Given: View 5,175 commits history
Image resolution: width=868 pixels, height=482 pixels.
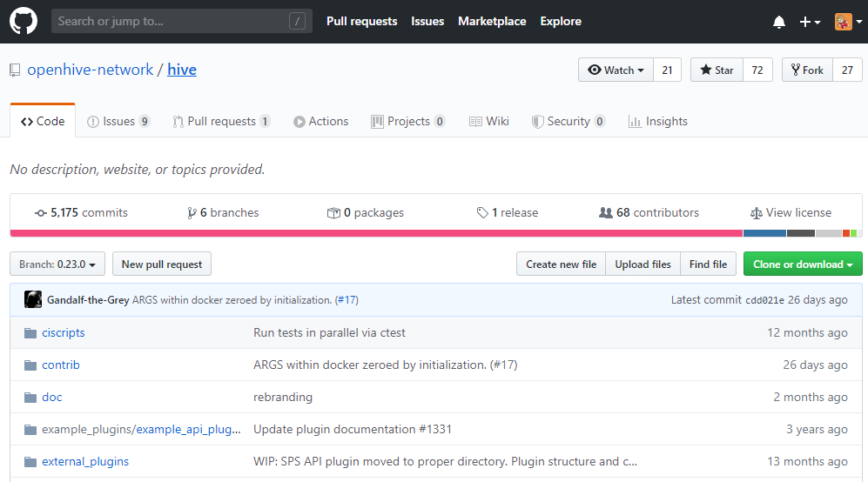Looking at the screenshot, I should 81,212.
